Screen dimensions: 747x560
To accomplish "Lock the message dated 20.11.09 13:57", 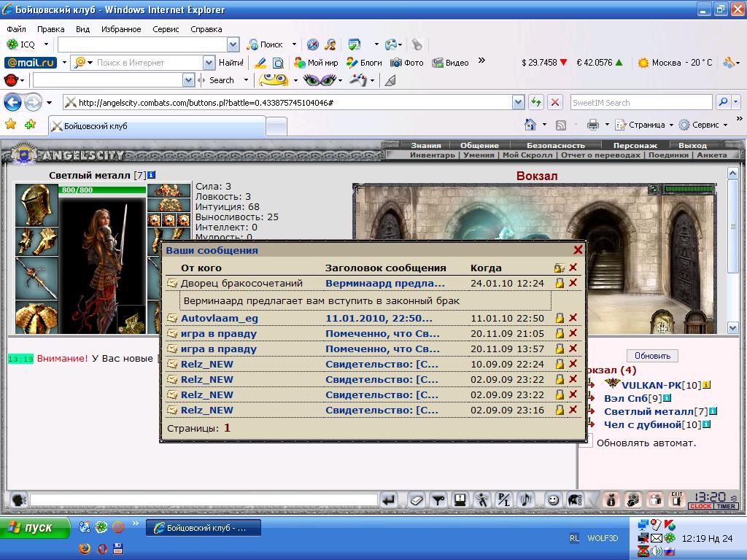I will pos(560,349).
